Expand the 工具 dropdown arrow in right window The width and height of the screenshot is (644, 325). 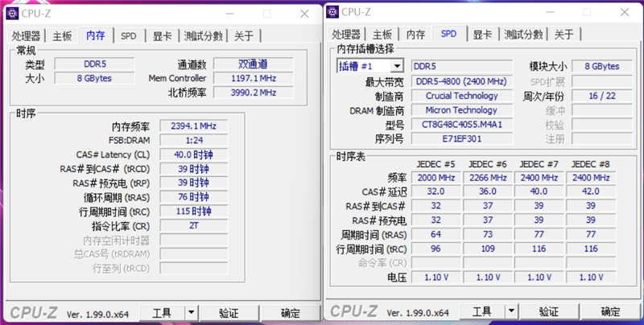click(511, 311)
